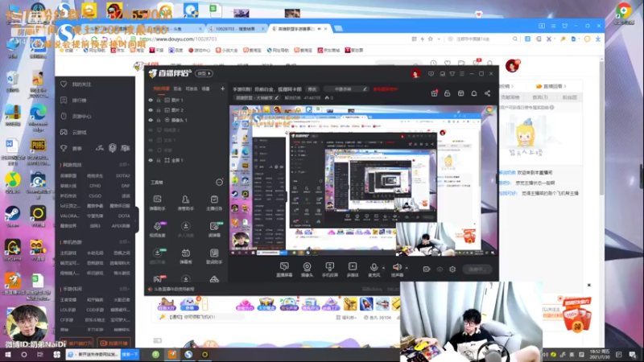Click the 扬声器 speaker icon
Screen dimensions: 644x362
[x=397, y=268]
